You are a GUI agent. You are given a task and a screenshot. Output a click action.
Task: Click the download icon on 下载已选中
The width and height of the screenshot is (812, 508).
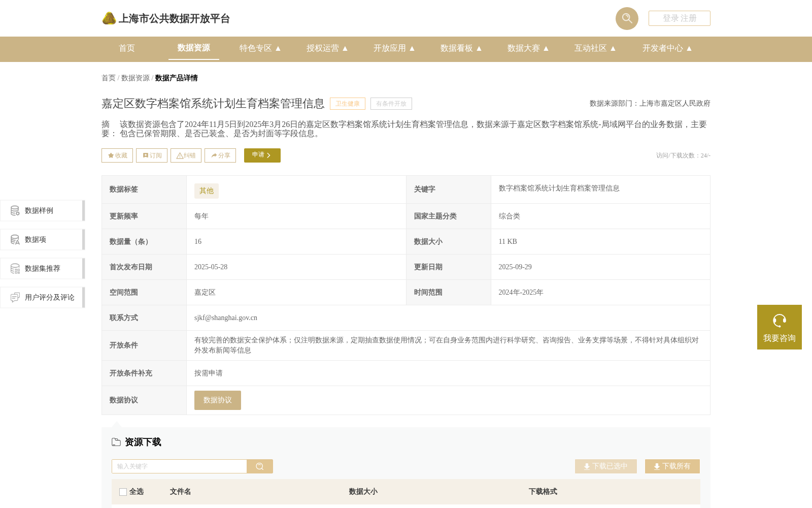587,466
